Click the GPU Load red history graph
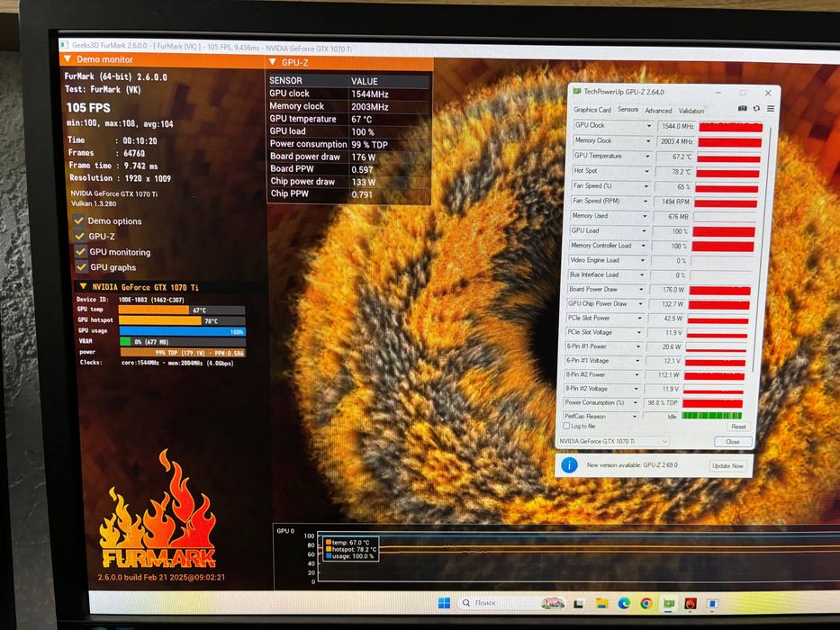The height and width of the screenshot is (630, 840). (x=723, y=232)
